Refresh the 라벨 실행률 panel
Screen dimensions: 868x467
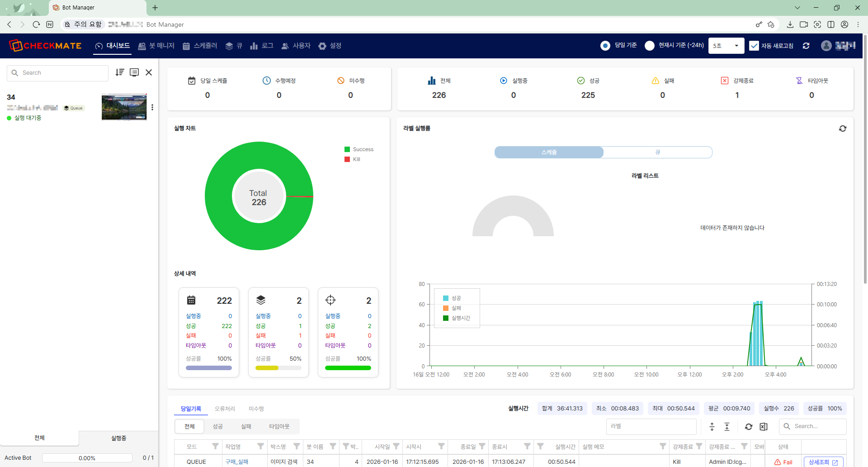(x=843, y=129)
